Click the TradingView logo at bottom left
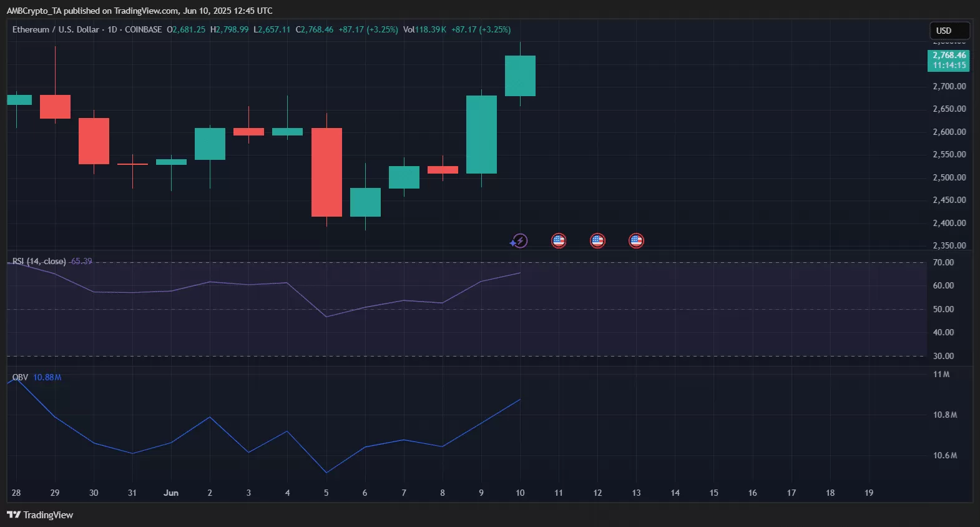 point(40,515)
